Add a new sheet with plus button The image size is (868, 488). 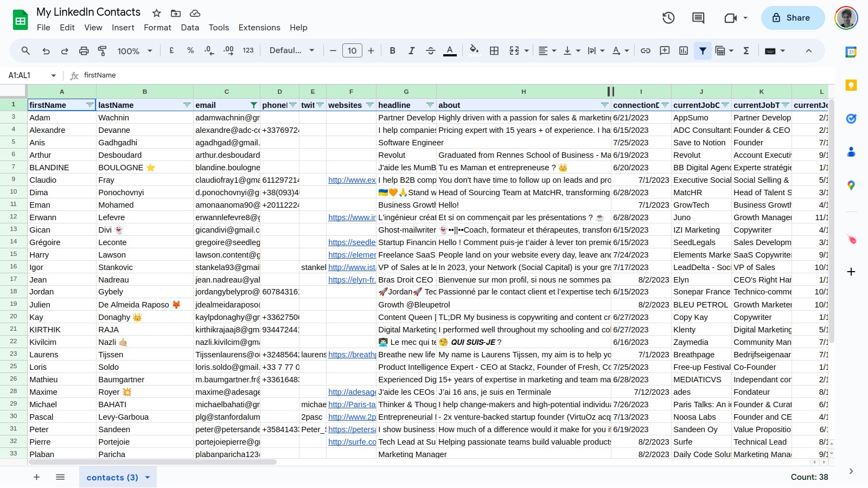click(x=36, y=477)
